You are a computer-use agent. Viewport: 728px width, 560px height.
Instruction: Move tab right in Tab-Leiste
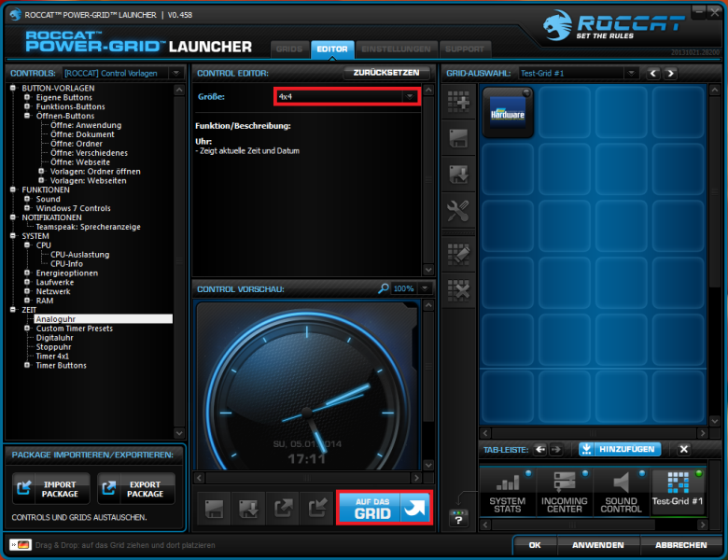tap(556, 450)
